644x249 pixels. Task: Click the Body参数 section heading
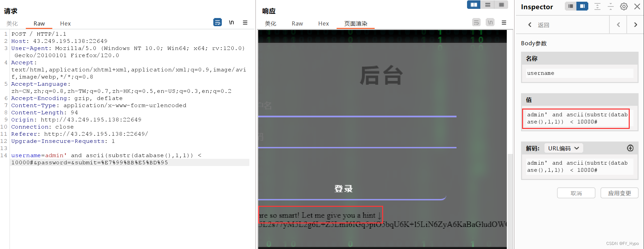pos(534,43)
